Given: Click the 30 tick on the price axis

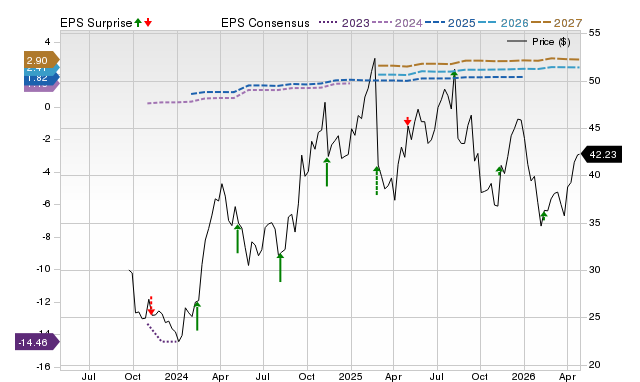Looking at the screenshot, I should coord(595,270).
